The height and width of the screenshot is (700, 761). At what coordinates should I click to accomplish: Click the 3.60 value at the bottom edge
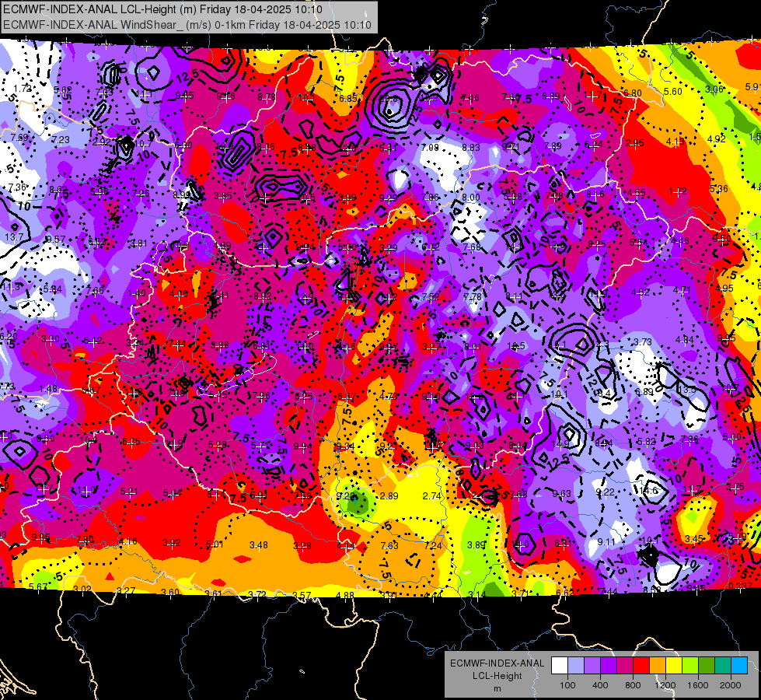tap(170, 592)
